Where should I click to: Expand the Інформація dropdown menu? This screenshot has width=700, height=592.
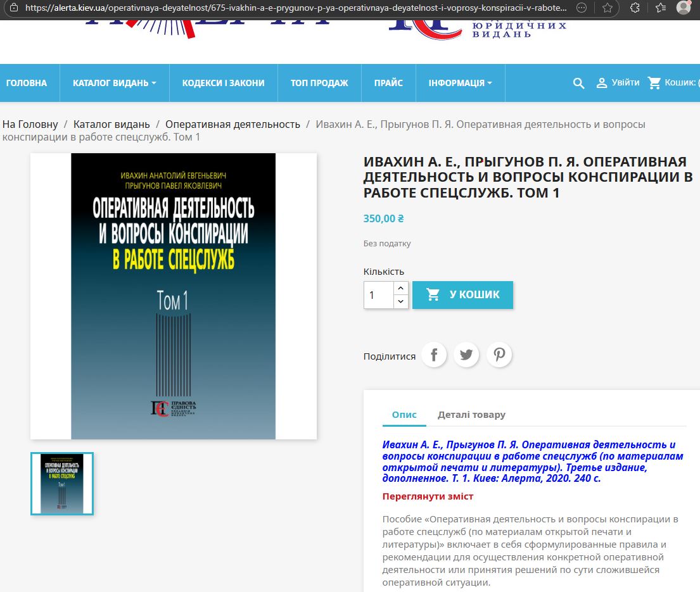[x=460, y=83]
